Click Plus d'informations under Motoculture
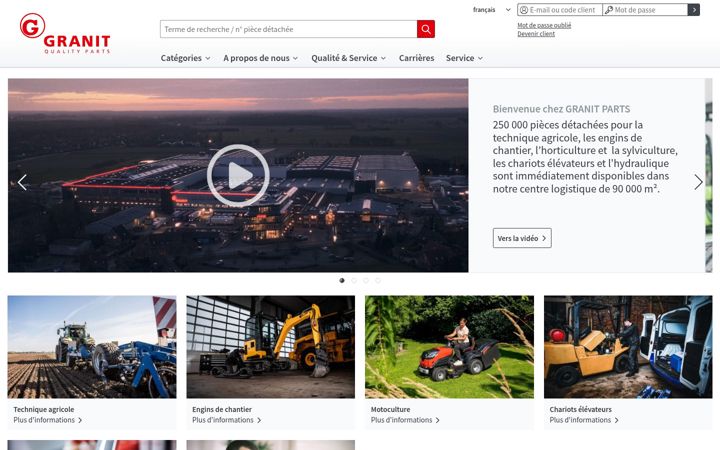Image resolution: width=720 pixels, height=450 pixels. [405, 420]
